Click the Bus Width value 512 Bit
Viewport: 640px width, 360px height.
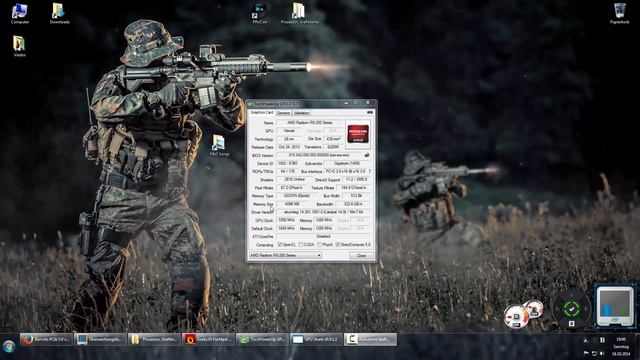(x=356, y=196)
